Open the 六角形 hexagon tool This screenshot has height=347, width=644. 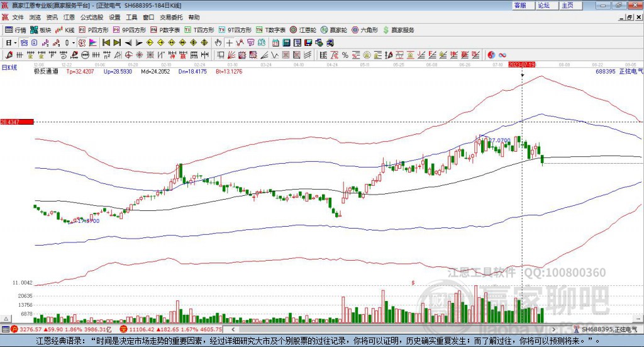365,30
